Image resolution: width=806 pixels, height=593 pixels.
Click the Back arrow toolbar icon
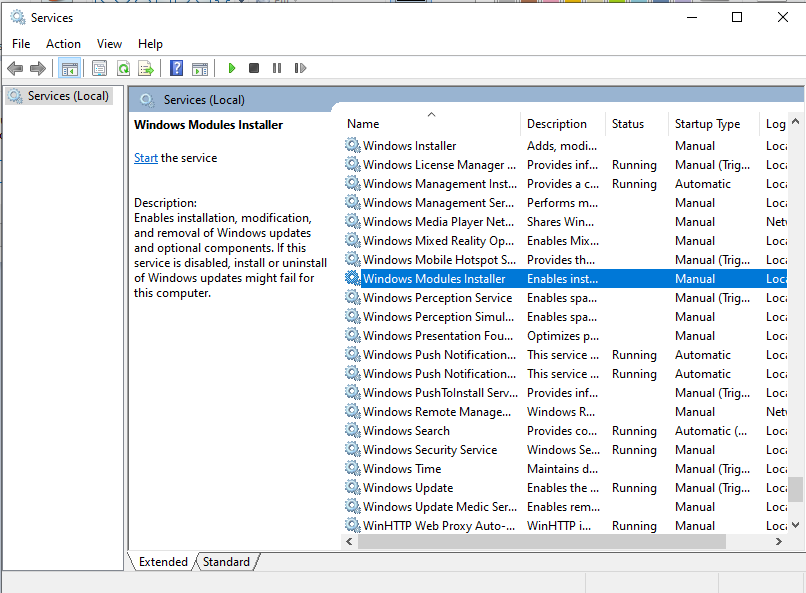15,68
